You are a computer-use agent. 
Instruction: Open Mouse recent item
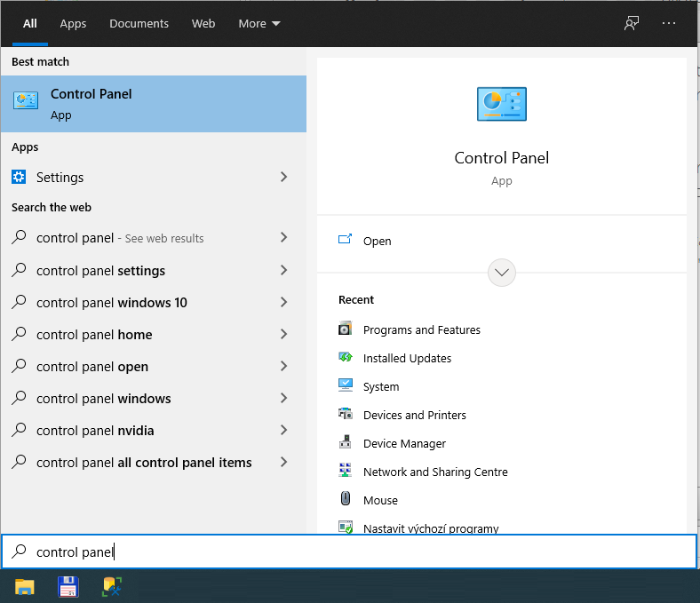click(x=380, y=500)
